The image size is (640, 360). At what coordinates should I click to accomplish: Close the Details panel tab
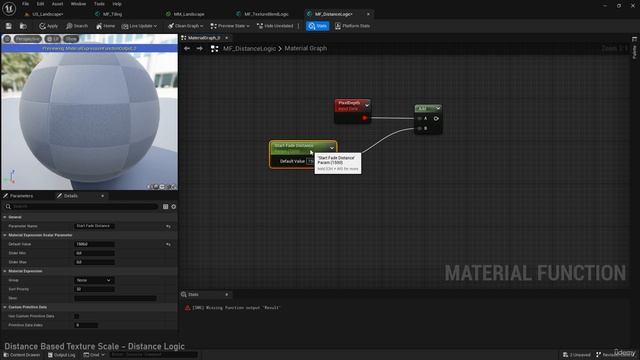tap(102, 196)
